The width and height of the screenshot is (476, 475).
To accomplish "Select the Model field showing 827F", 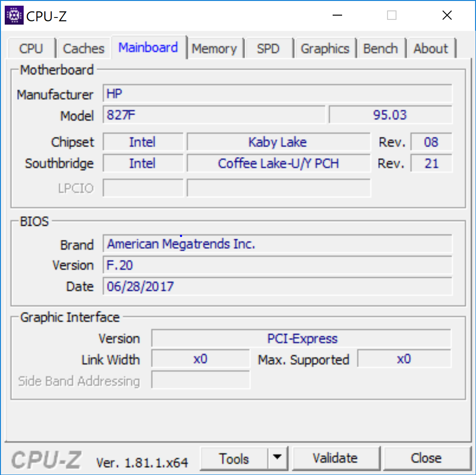I will (214, 114).
